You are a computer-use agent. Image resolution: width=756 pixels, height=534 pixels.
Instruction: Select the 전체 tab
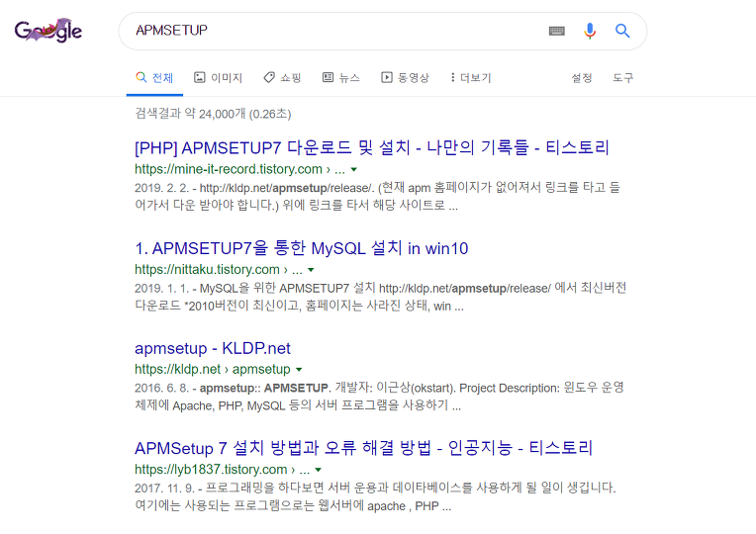[154, 77]
